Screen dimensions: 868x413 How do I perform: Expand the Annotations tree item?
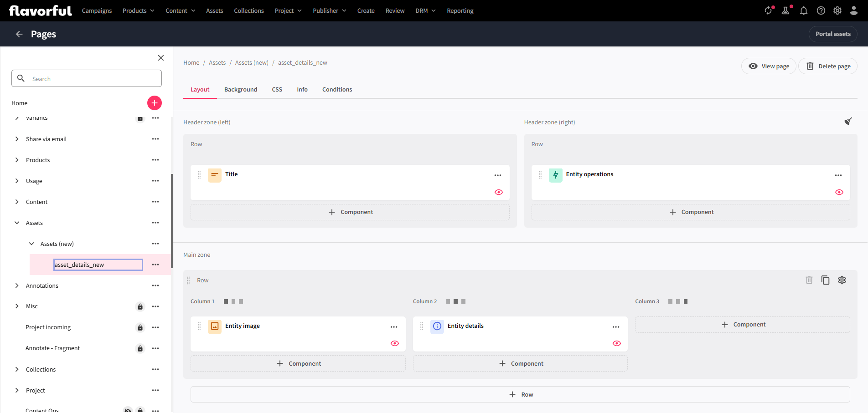(16, 286)
